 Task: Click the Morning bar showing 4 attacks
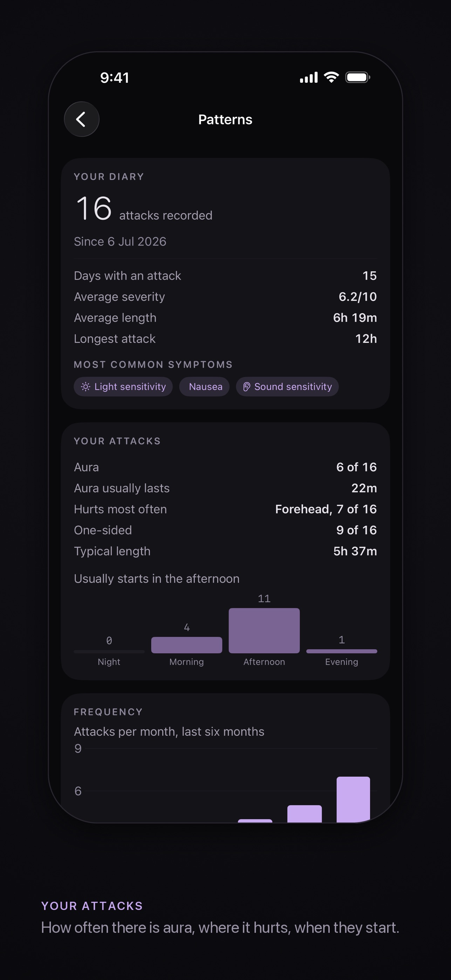point(186,645)
